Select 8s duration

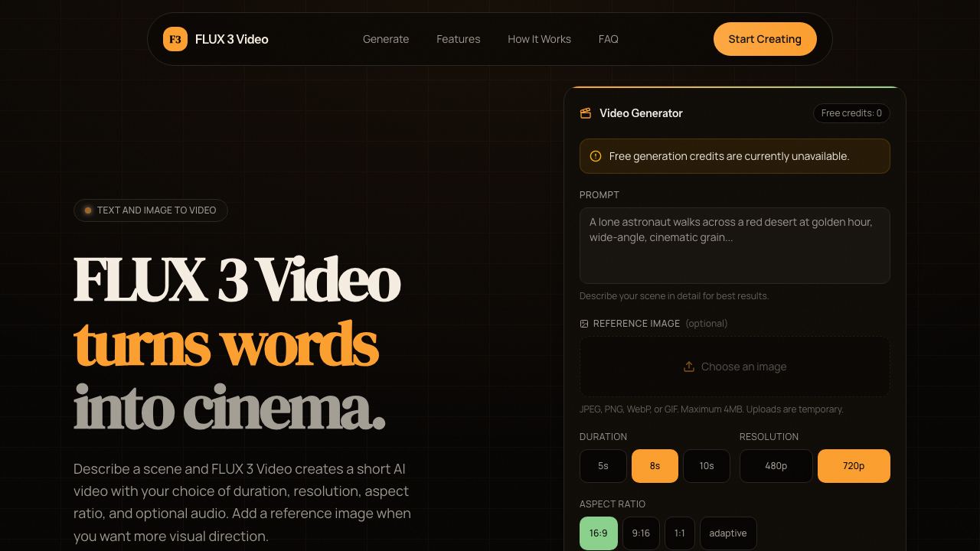click(655, 466)
